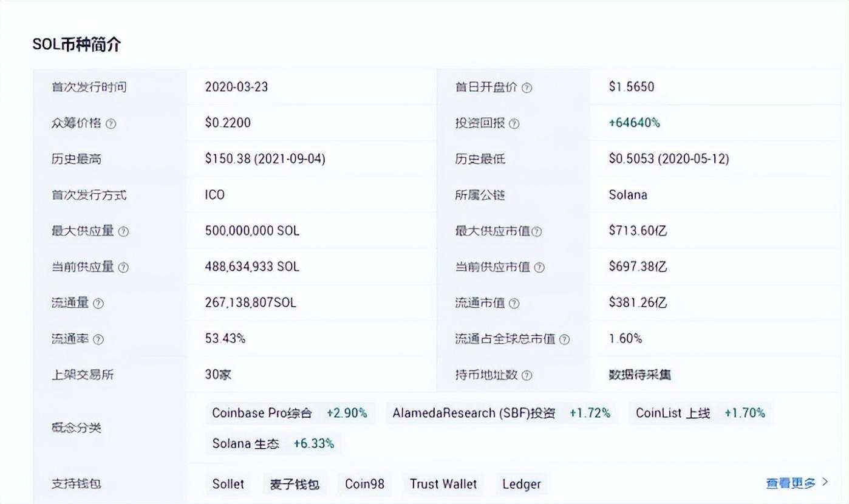This screenshot has width=849, height=504.
Task: Select the Ledger wallet tag
Action: 521,484
